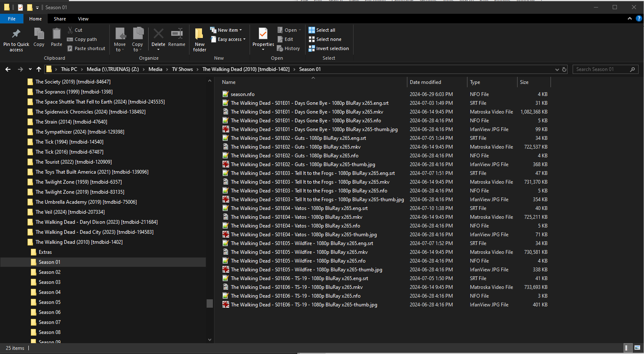Click the Delete icon in ribbon
The image size is (644, 354).
click(x=158, y=34)
